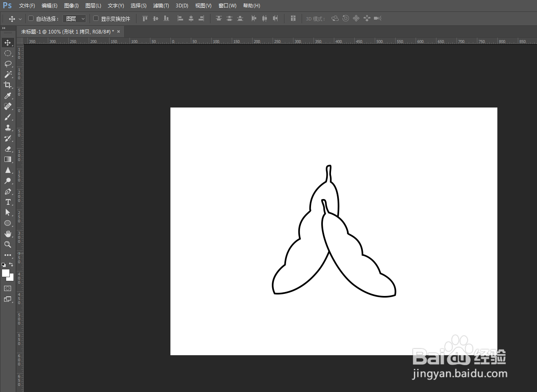Image resolution: width=537 pixels, height=392 pixels.
Task: Click the Distribute Horizontal Centers icon
Action: [264, 18]
